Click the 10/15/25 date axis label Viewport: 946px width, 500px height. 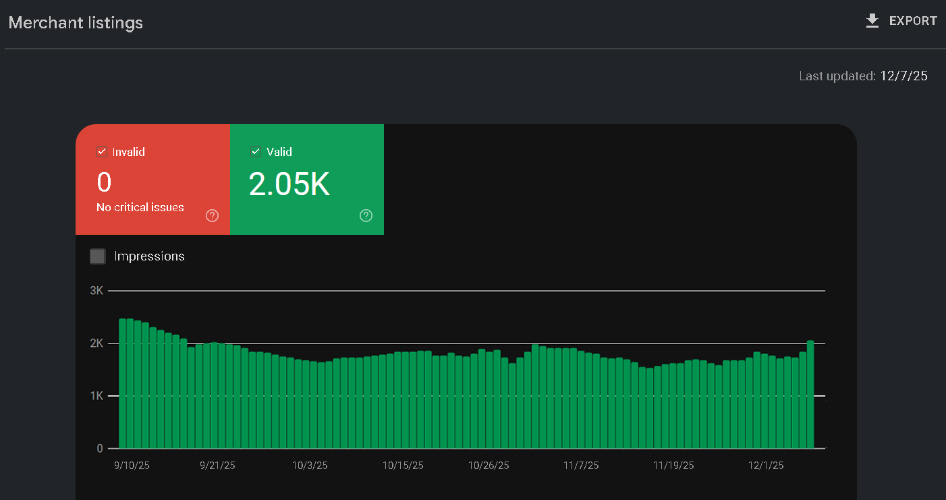pyautogui.click(x=403, y=465)
